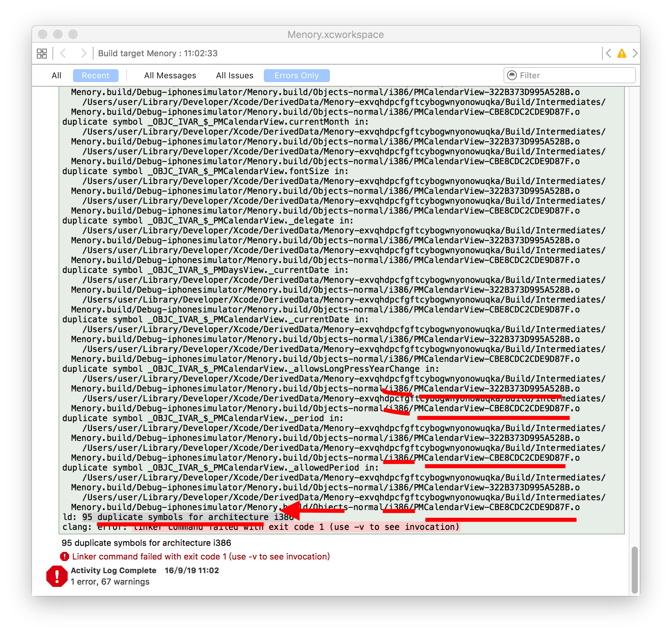The width and height of the screenshot is (672, 634).
Task: Click duplicate symbol PMCalendarView._currentDate line
Action: coord(215,319)
